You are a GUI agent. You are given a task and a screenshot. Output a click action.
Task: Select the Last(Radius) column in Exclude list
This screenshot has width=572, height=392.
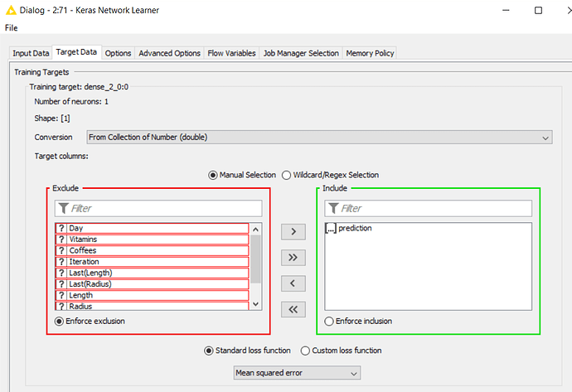coord(153,284)
